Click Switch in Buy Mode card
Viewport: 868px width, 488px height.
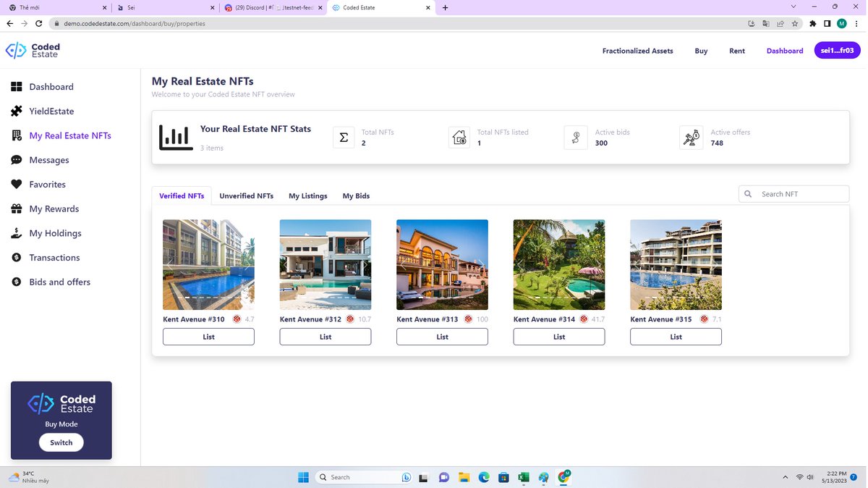(x=61, y=442)
